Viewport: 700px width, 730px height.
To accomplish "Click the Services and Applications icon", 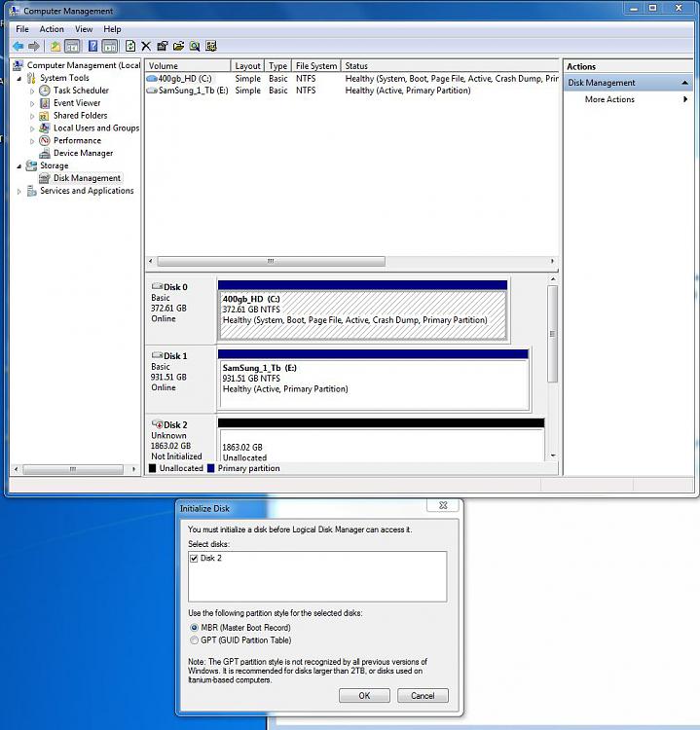I will (x=31, y=191).
